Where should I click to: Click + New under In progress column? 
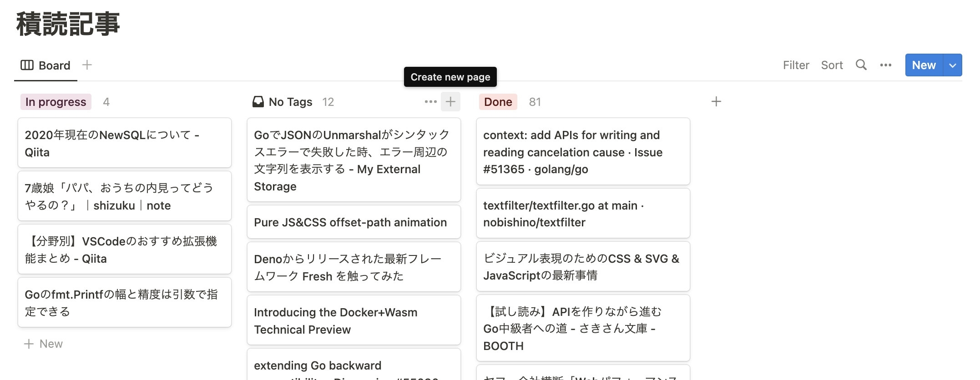coord(43,344)
